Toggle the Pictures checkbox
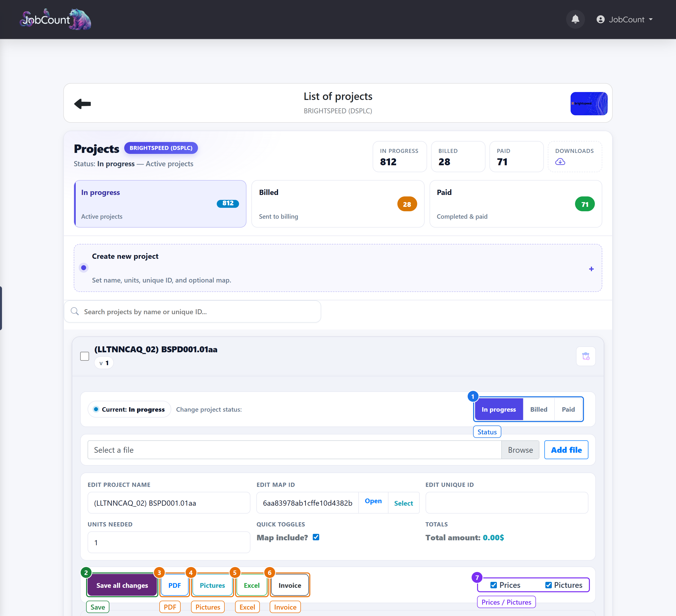 (548, 585)
